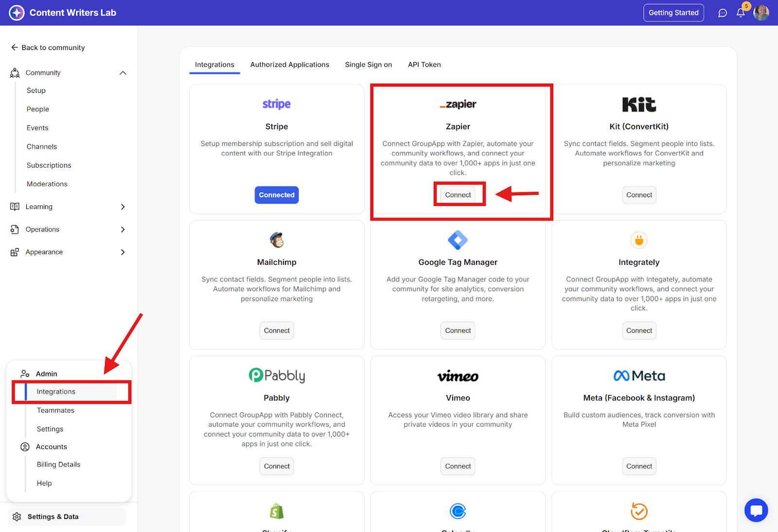Open the live chat bubble widget
Viewport: 778px width, 532px height.
click(756, 510)
